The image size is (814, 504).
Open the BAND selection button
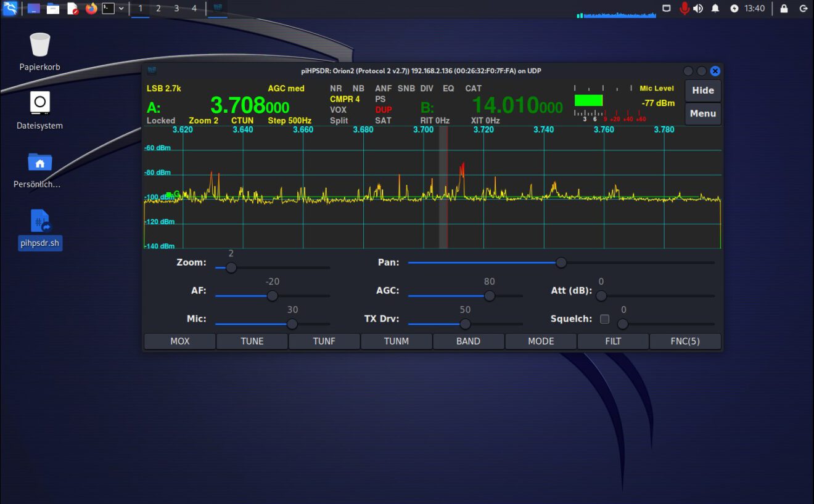pos(469,341)
